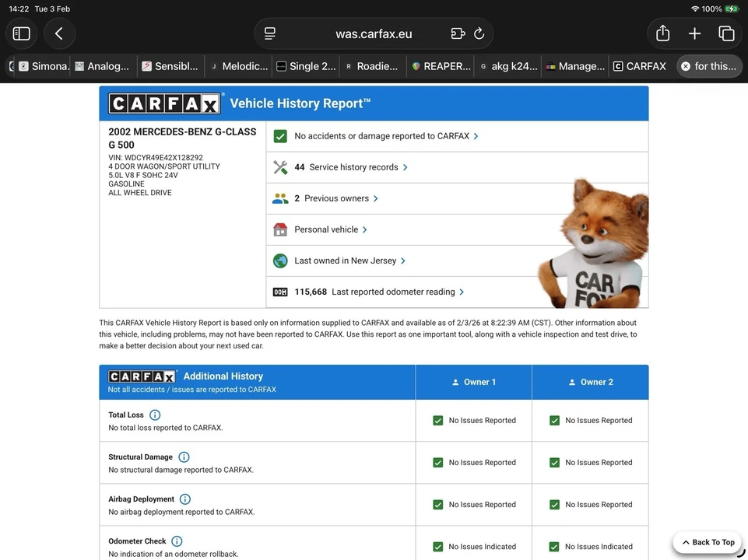Switch to the REAPER tab
Viewport: 748px width, 560px height.
[441, 66]
